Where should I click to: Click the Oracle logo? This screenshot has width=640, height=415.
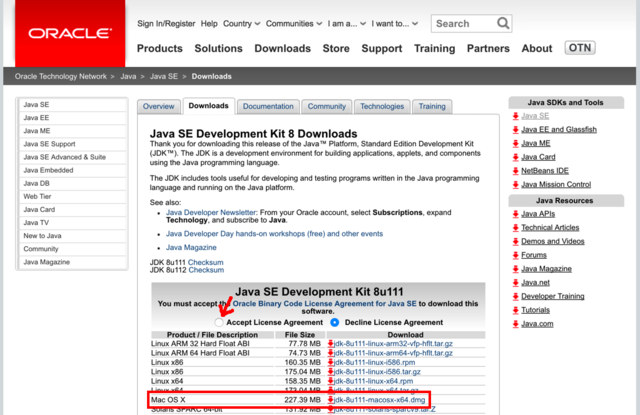coord(70,33)
